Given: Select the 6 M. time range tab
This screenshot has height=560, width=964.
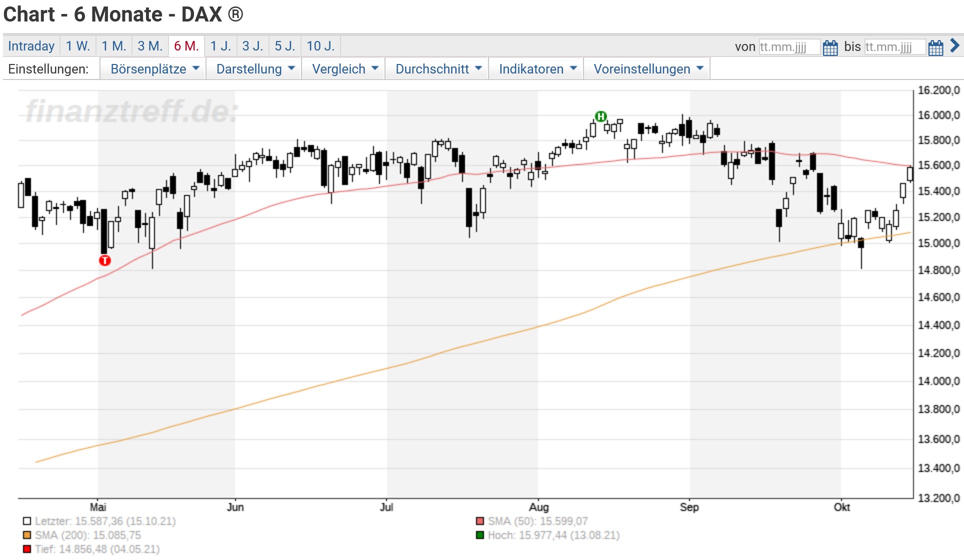Looking at the screenshot, I should coord(186,46).
